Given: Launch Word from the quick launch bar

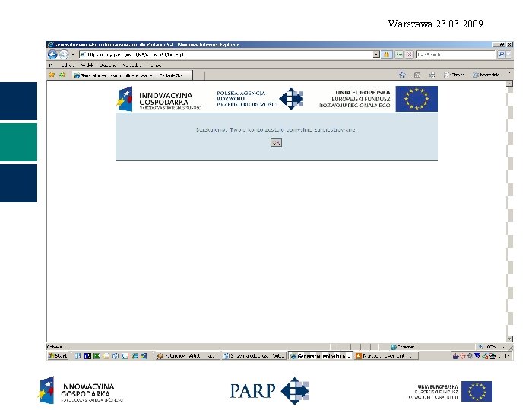Looking at the screenshot, I should pos(87,356).
